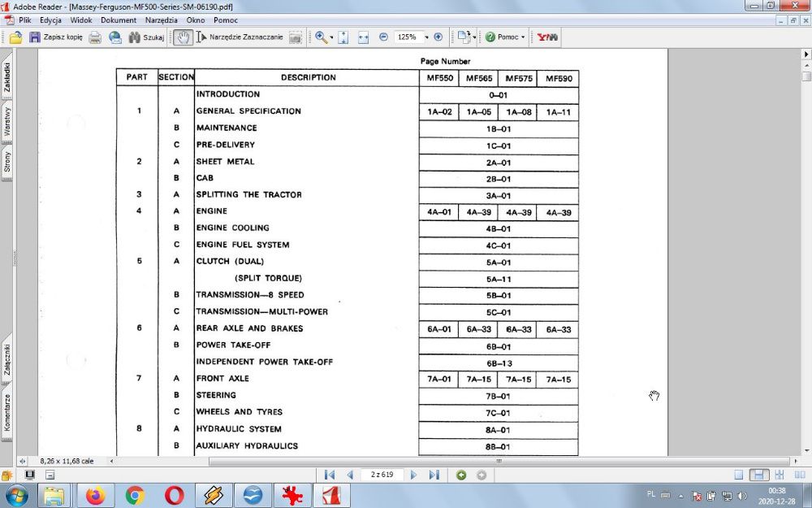Image resolution: width=812 pixels, height=508 pixels.
Task: Switch to single page layout
Action: pyautogui.click(x=739, y=475)
